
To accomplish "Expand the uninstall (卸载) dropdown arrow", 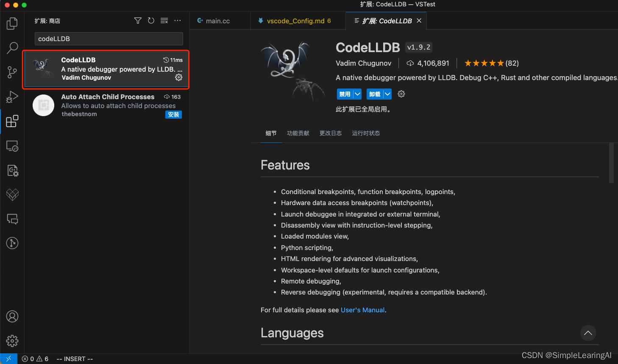I will point(387,94).
